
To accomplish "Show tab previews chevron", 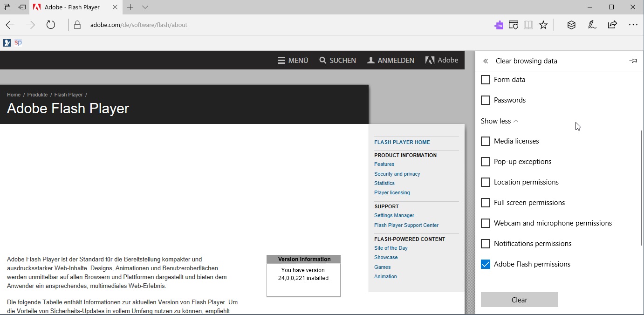I will coord(145,7).
